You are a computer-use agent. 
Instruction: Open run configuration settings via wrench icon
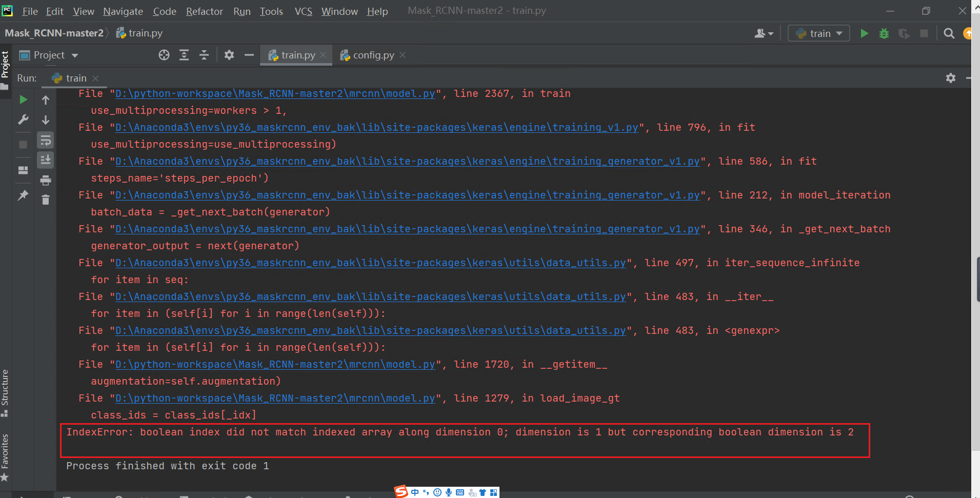click(x=23, y=119)
